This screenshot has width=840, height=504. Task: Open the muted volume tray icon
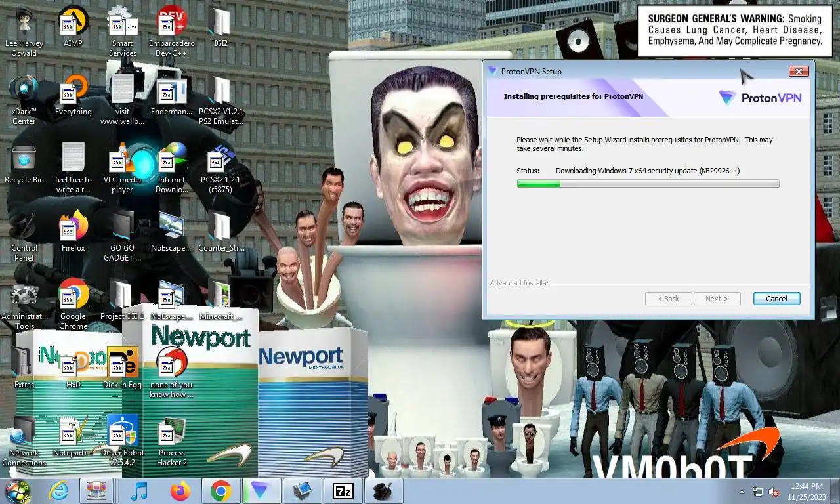pos(774,492)
